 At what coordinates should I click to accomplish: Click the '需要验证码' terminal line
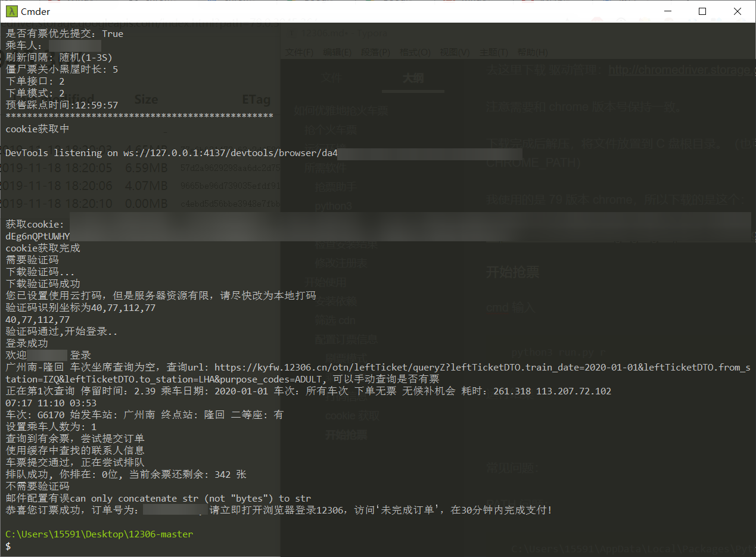pos(32,260)
